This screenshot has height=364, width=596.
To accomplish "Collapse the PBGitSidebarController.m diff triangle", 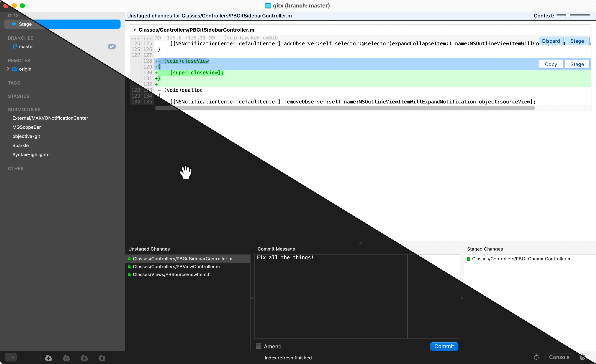I will click(x=135, y=30).
